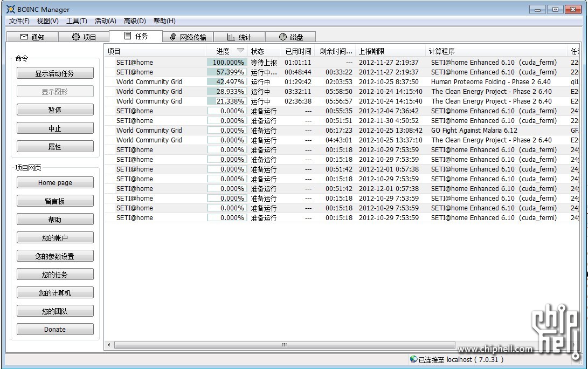
Task: Open the 帮助(H) menu
Action: coord(164,21)
